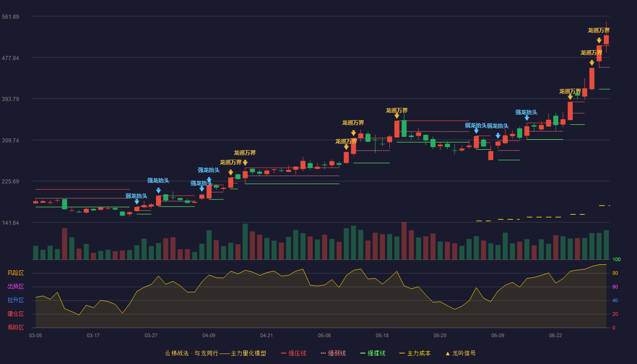Click the leftmost 弱龙抬头 signal label
Viewport: 637px width, 364px height.
tap(136, 196)
